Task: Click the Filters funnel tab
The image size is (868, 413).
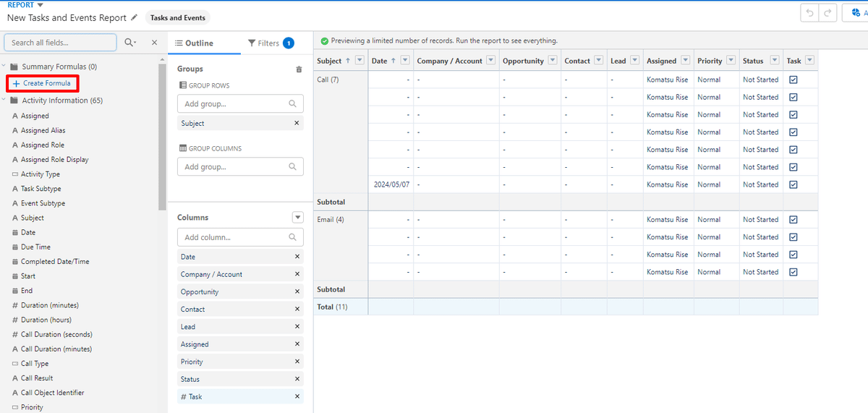Action: click(x=271, y=43)
